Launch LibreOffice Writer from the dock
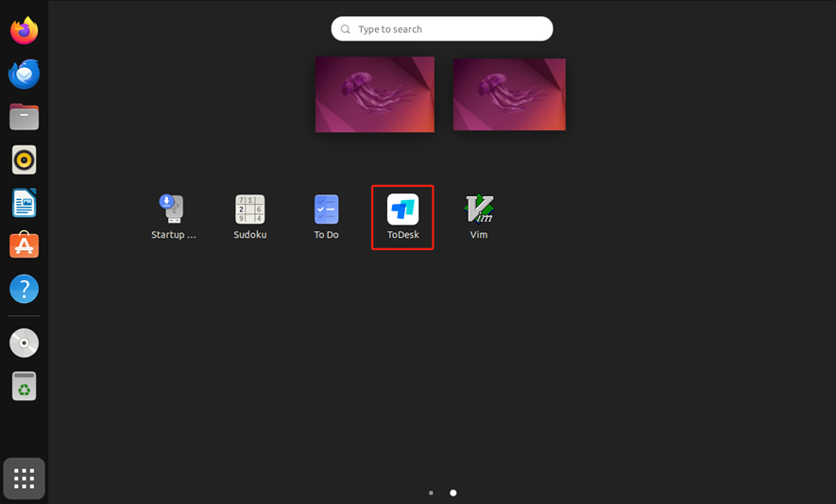Screen dimensions: 836x504 24,203
